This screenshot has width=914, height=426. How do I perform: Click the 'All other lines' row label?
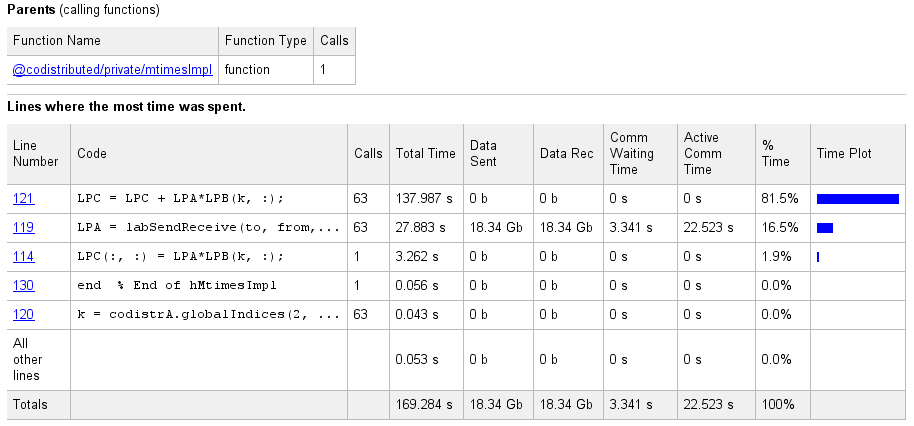[27, 359]
